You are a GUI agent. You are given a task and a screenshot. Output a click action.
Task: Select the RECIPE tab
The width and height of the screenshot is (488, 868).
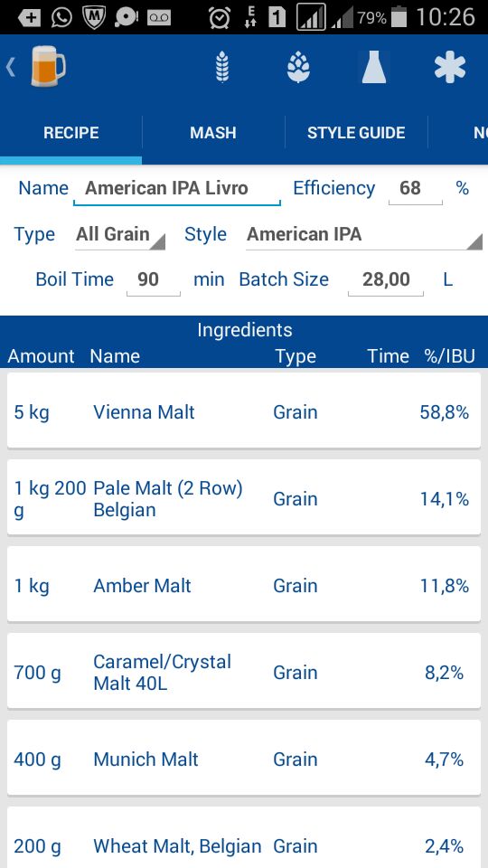tap(70, 133)
